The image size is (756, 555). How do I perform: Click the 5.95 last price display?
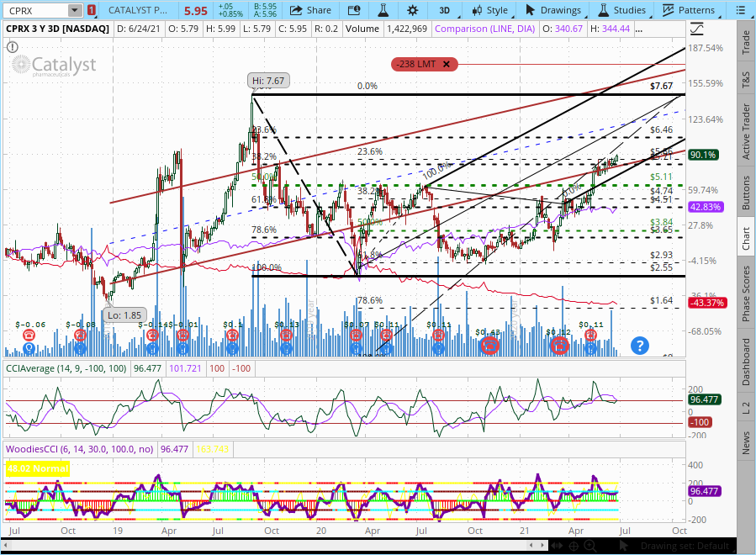(196, 11)
